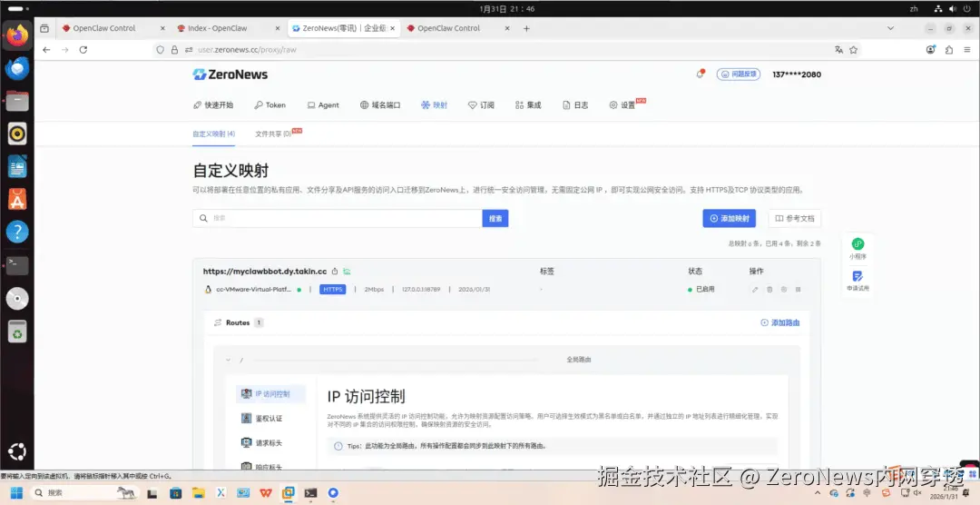Switch to 自定义映射 (4) tab
The height and width of the screenshot is (505, 980).
[x=214, y=134]
